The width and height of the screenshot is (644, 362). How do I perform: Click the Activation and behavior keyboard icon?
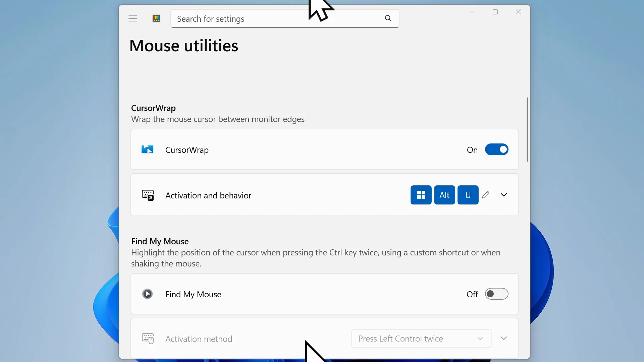[148, 195]
